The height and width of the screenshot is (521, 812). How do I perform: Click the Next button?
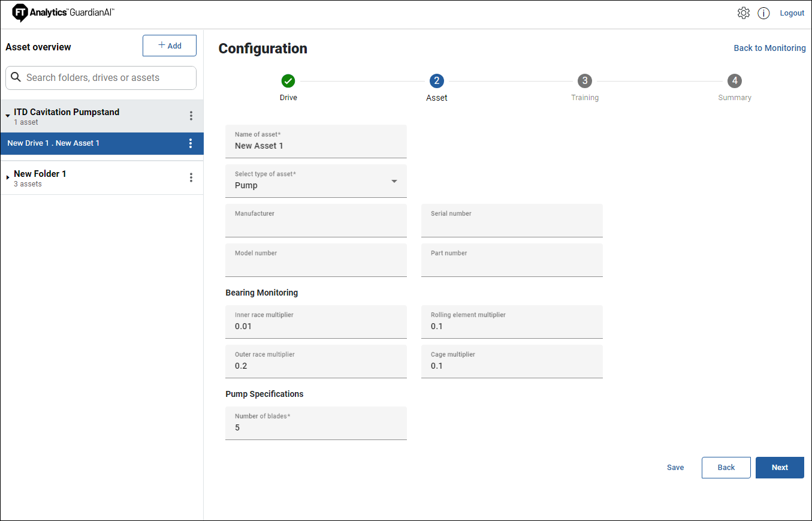click(x=779, y=468)
